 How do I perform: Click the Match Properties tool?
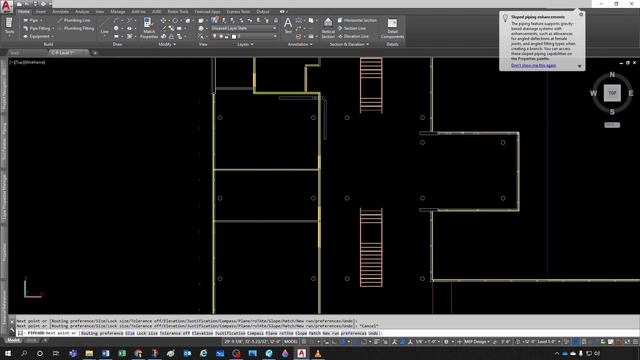149,28
